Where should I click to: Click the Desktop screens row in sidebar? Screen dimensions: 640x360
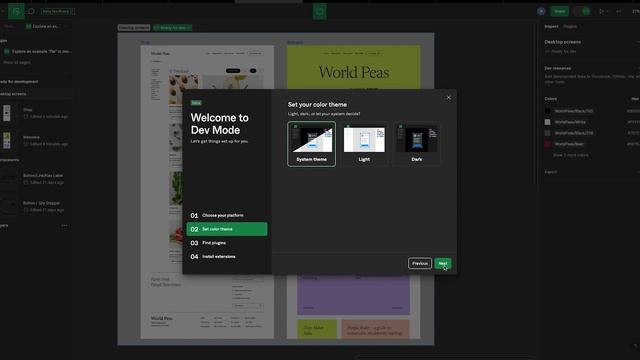pos(36,94)
